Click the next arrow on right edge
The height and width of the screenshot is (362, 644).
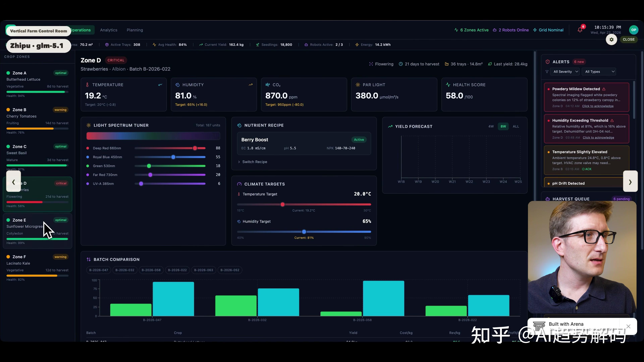[630, 181]
